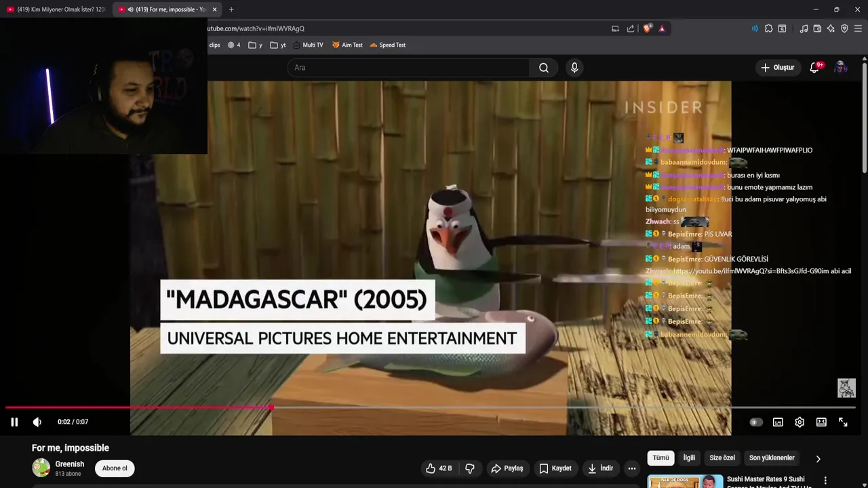Open the music note playlist icon
The image size is (868, 488).
pos(804,28)
